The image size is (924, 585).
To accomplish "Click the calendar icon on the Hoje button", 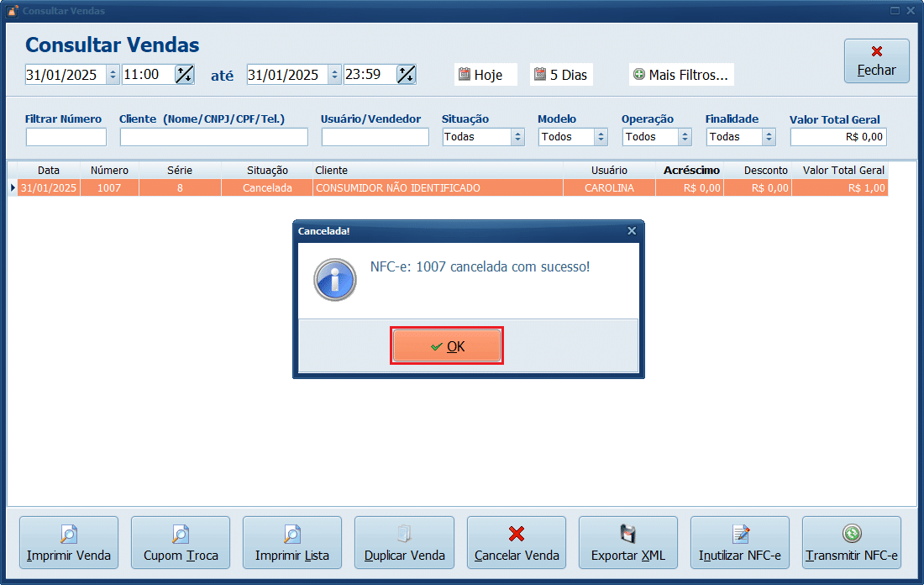I will (465, 74).
